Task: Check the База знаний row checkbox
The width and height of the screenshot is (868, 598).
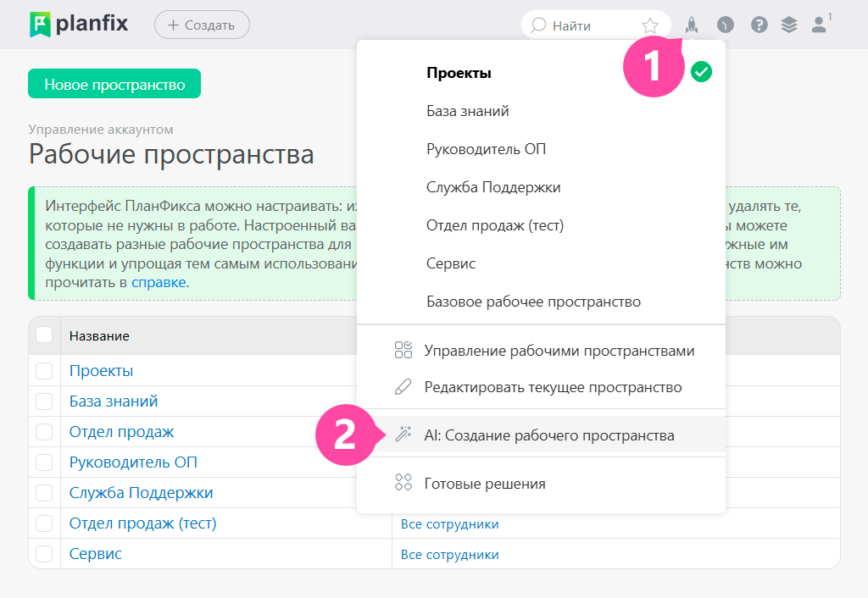Action: (x=44, y=401)
